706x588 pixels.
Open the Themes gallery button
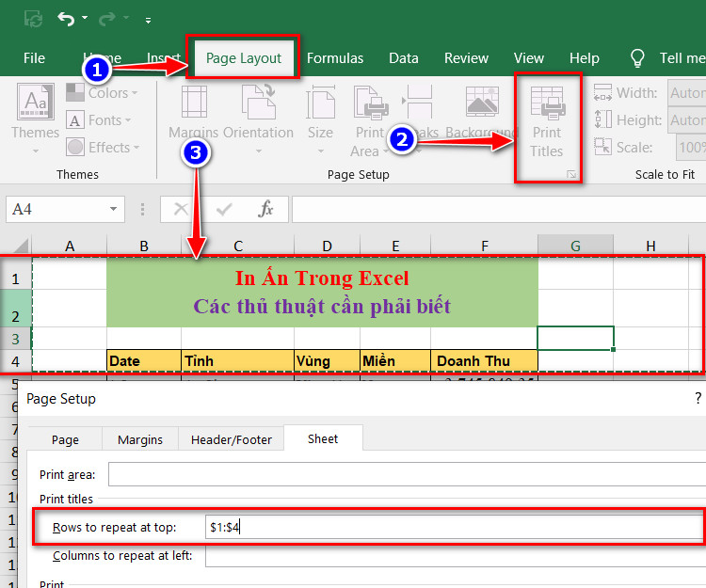36,118
